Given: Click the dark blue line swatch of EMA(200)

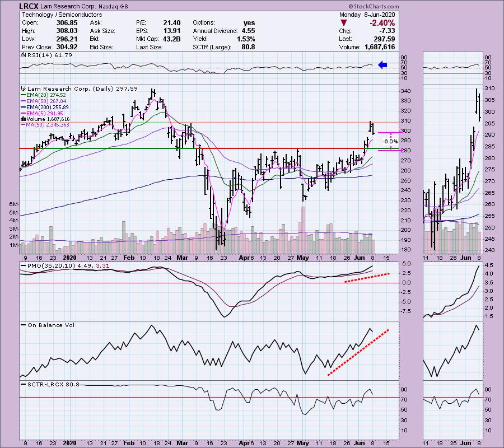Looking at the screenshot, I should click(x=23, y=108).
